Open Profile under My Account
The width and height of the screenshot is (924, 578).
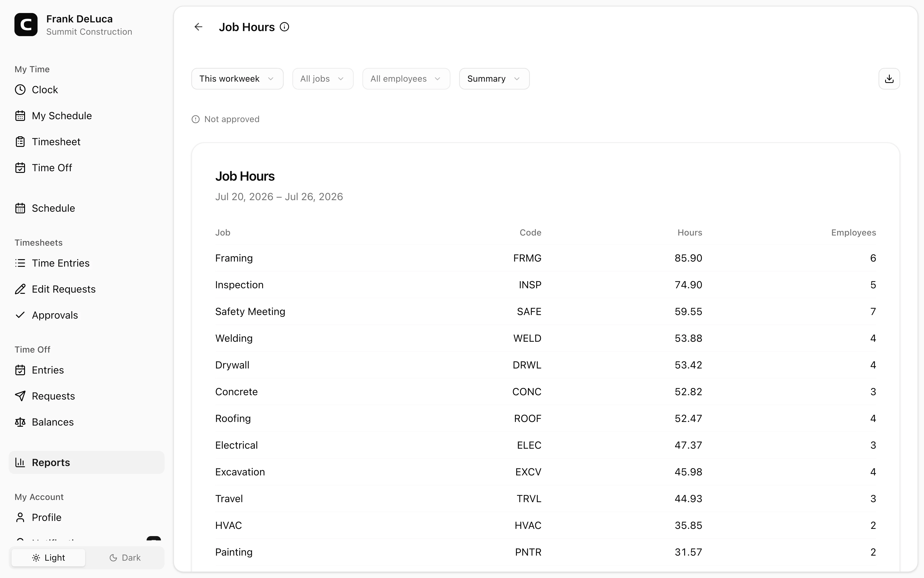(x=86, y=518)
